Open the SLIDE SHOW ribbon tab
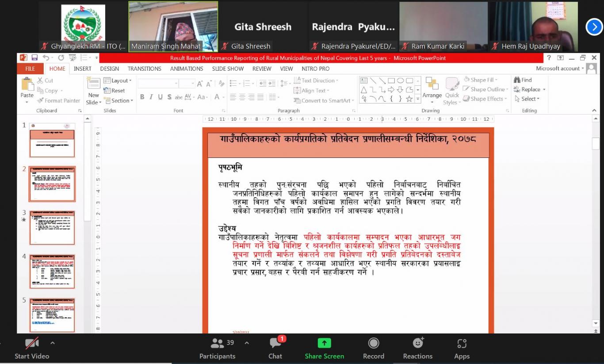Viewport: 604px width, 364px height. click(x=228, y=69)
